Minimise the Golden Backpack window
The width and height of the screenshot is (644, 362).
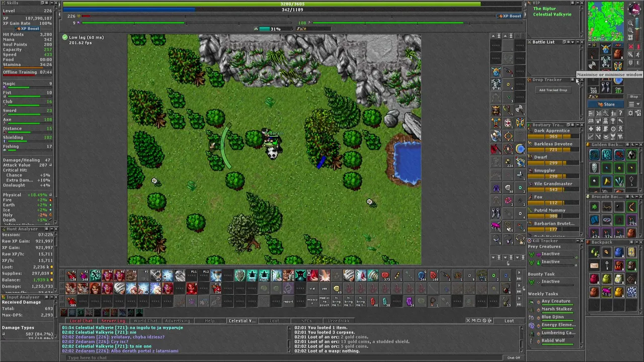pos(636,145)
